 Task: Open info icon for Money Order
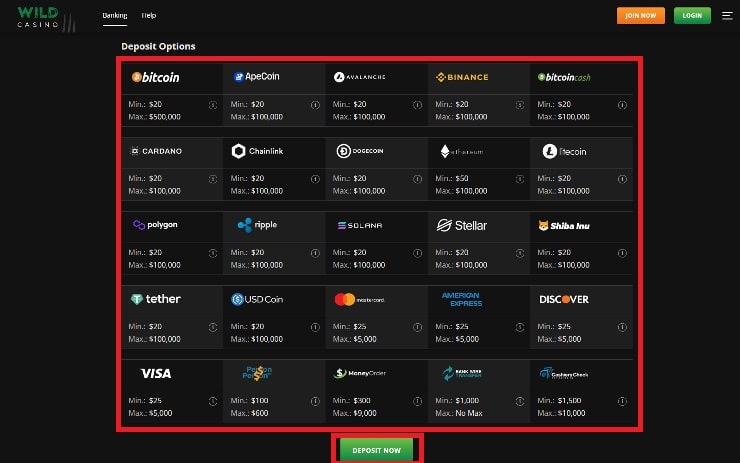tap(418, 401)
